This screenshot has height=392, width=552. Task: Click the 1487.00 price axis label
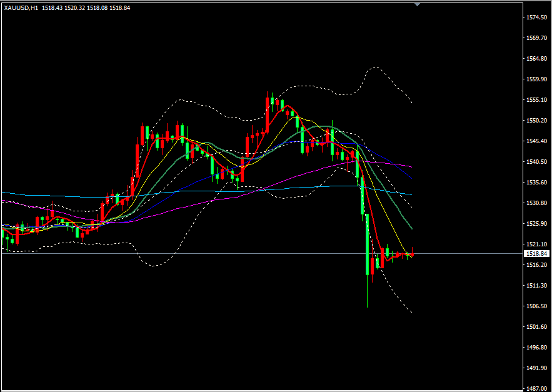click(536, 388)
